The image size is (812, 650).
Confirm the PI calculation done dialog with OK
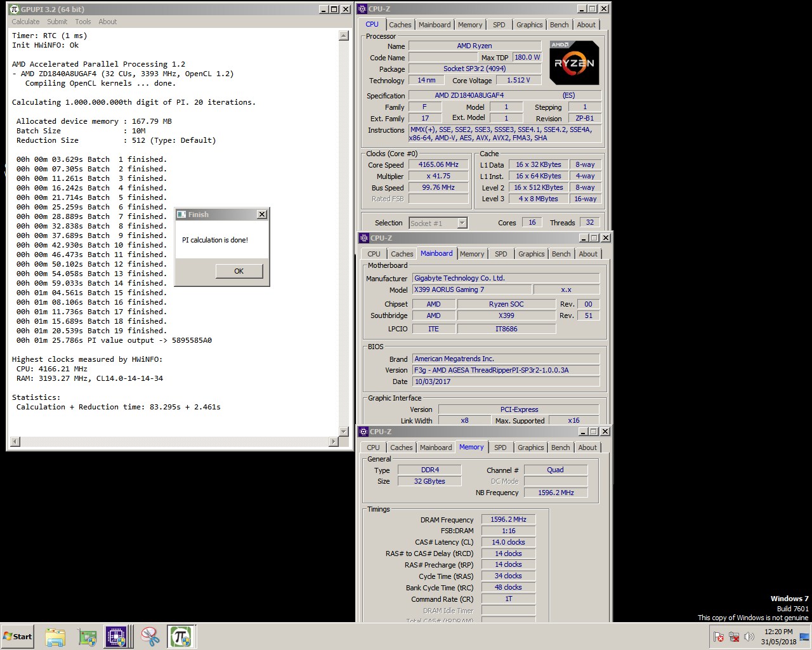pyautogui.click(x=239, y=271)
